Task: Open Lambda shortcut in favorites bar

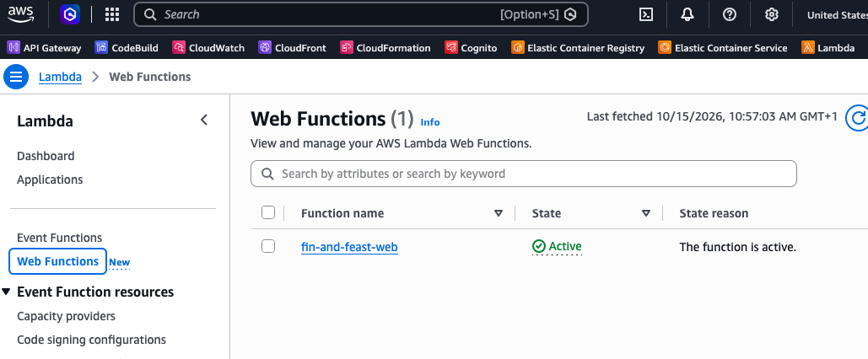Action: 828,47
